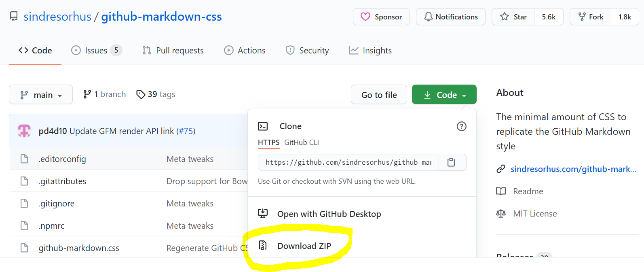This screenshot has width=644, height=272.
Task: Open the Notifications bell button
Action: 451,17
